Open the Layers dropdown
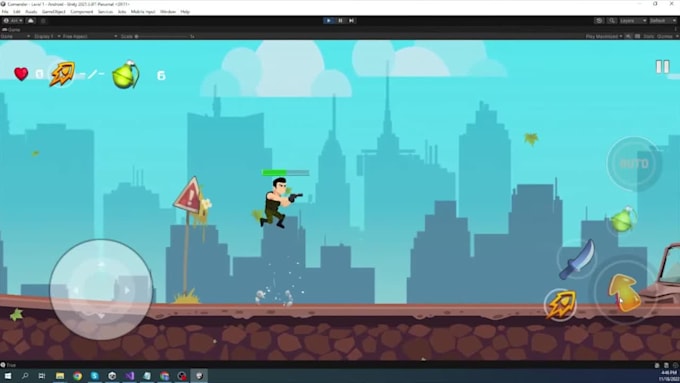 tap(633, 20)
